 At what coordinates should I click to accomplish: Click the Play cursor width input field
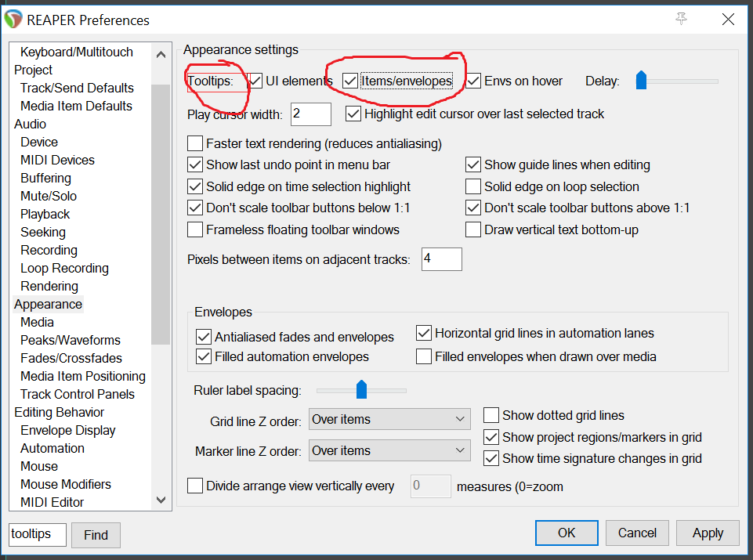coord(310,114)
